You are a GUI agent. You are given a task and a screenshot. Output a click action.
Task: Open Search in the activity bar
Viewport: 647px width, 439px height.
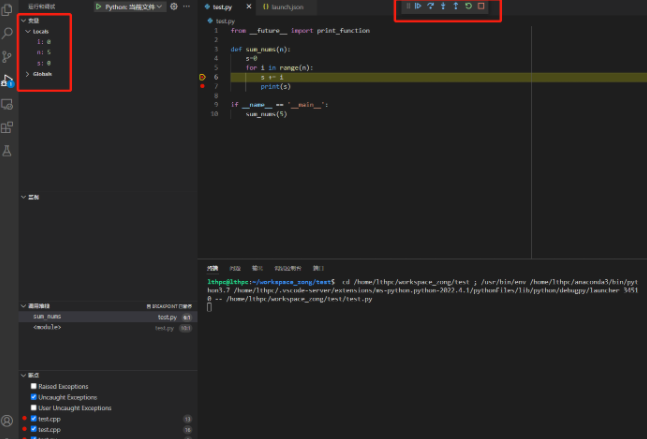pyautogui.click(x=8, y=33)
